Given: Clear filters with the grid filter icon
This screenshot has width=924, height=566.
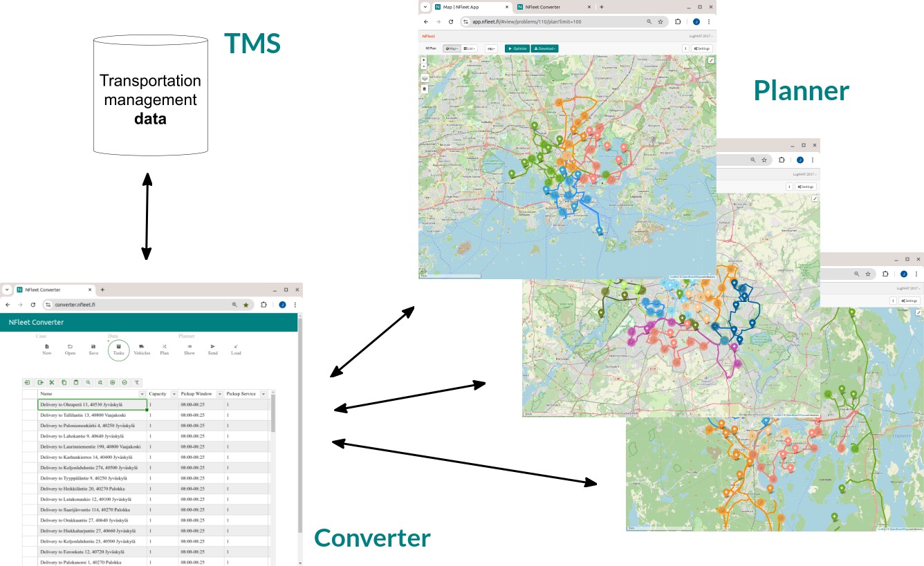Looking at the screenshot, I should tap(137, 382).
